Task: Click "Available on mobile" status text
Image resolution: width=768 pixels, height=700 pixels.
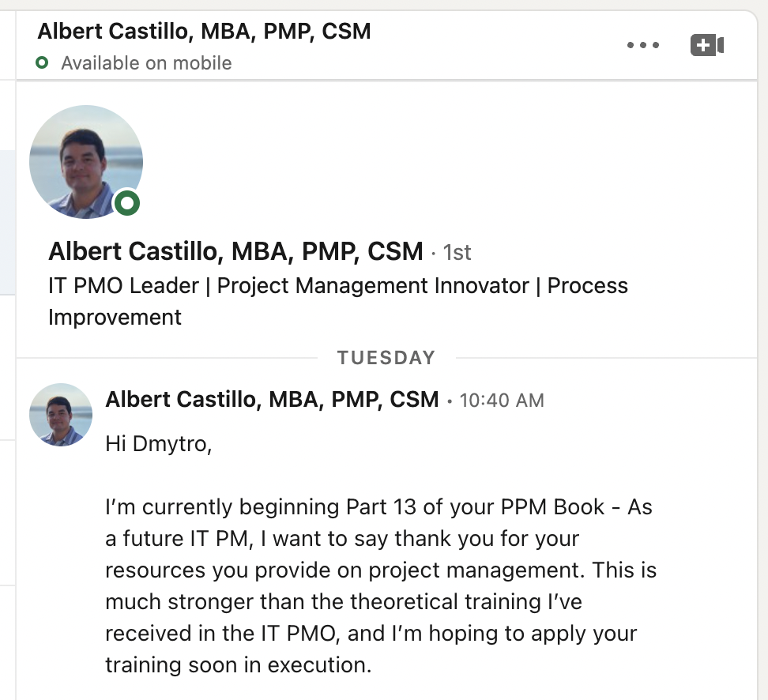Action: click(146, 63)
